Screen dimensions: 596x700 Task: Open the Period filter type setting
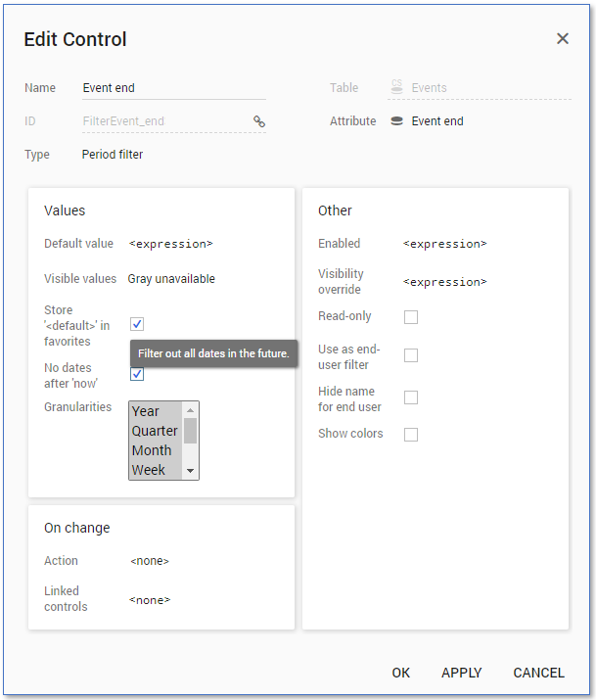point(113,155)
